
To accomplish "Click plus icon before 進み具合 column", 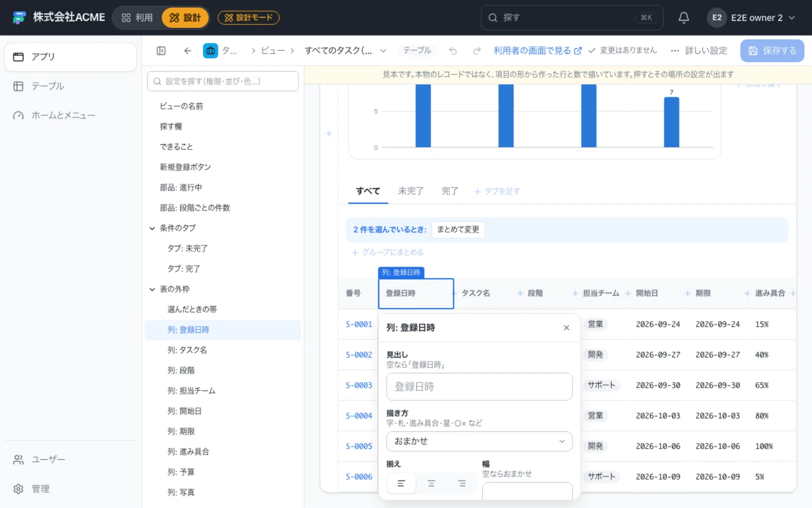I will click(x=747, y=294).
